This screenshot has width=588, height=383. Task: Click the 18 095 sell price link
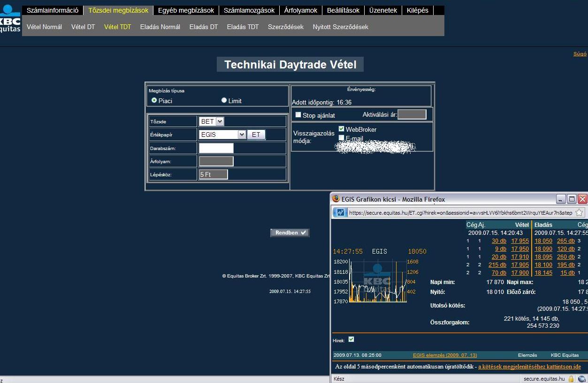tap(543, 257)
